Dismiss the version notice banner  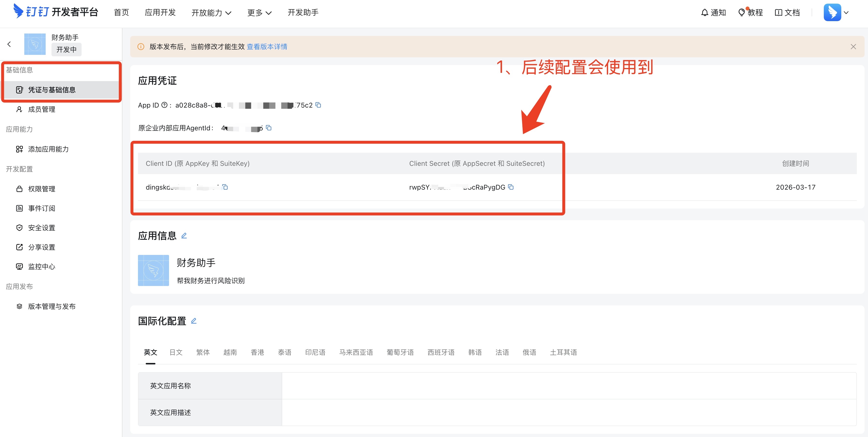[853, 47]
